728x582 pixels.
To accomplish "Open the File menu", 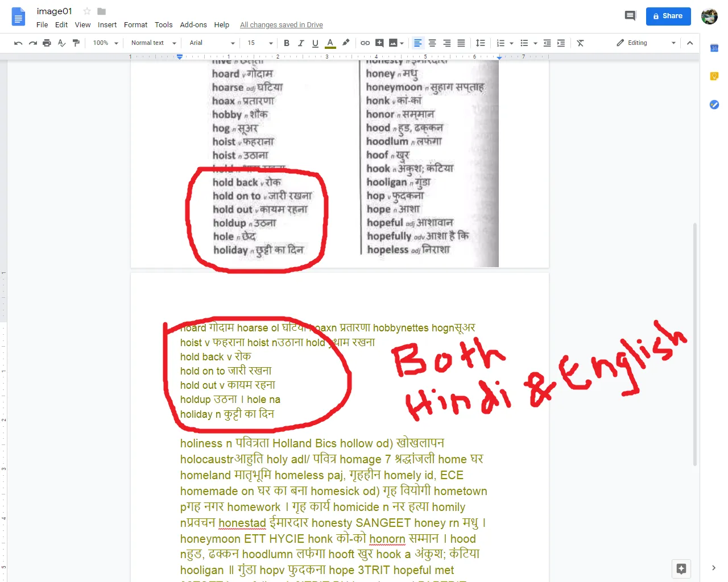I will pyautogui.click(x=42, y=25).
